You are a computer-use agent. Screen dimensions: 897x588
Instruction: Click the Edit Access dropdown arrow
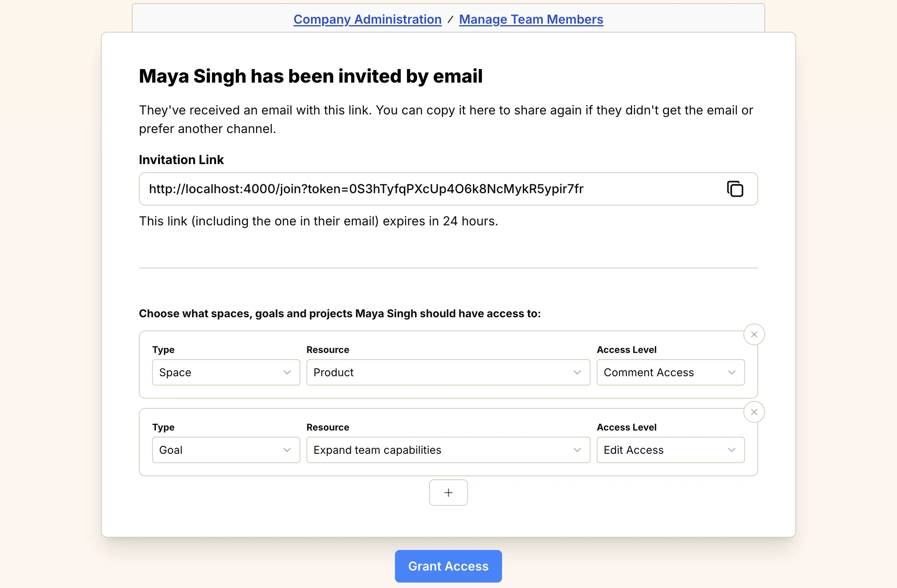pos(732,450)
